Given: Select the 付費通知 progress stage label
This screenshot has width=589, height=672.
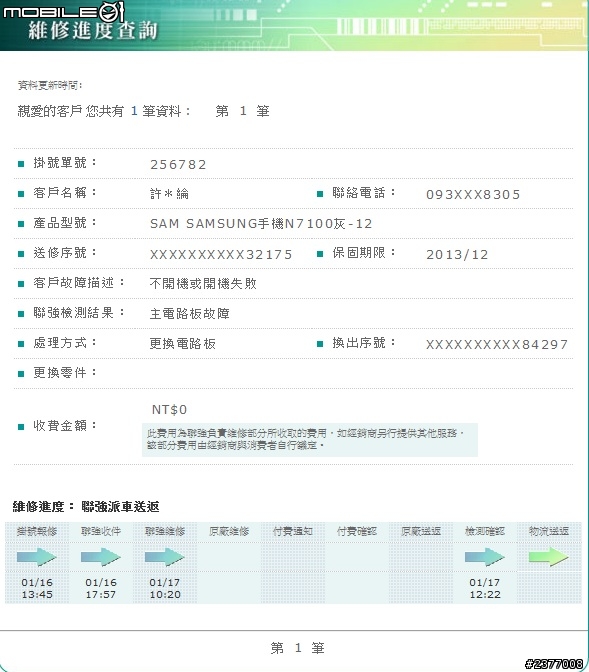Looking at the screenshot, I should click(x=293, y=531).
